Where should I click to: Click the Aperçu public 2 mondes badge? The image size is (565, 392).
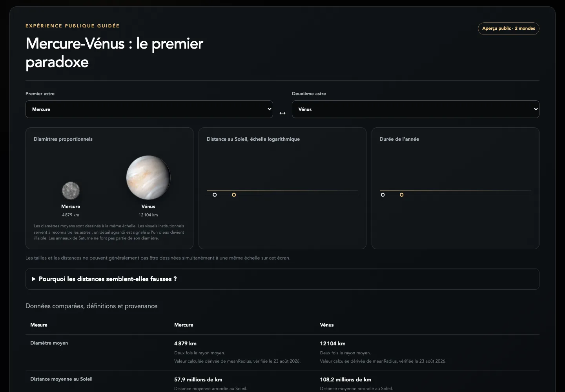(x=508, y=29)
